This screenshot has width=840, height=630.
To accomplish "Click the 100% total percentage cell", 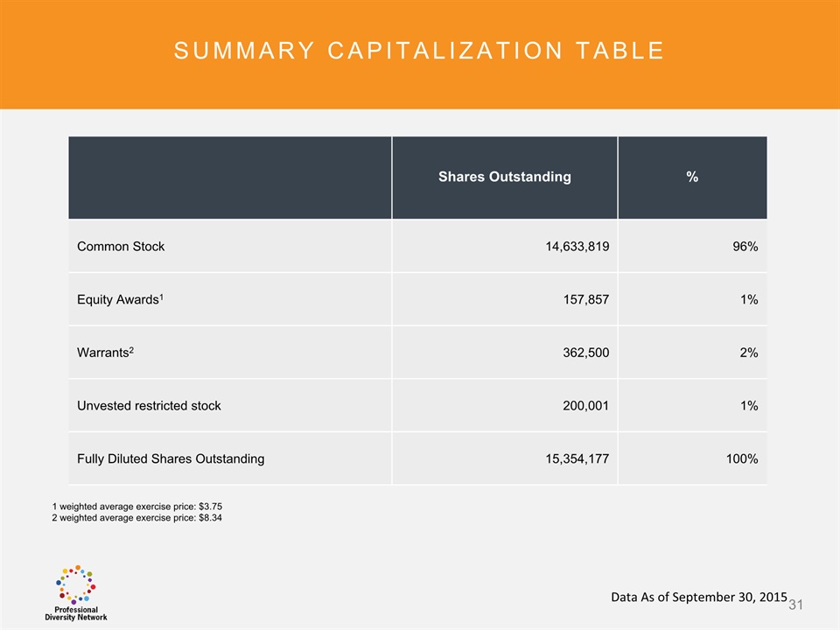I will [741, 458].
